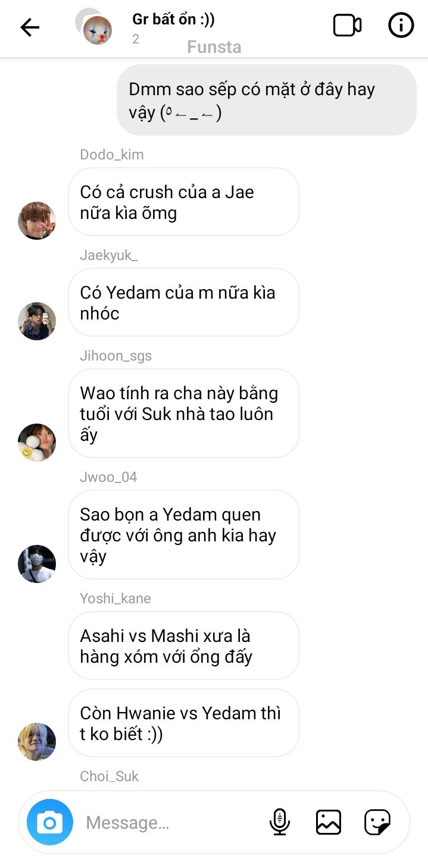Image resolution: width=428 pixels, height=868 pixels.
Task: Start a video call with the group
Action: 347,26
